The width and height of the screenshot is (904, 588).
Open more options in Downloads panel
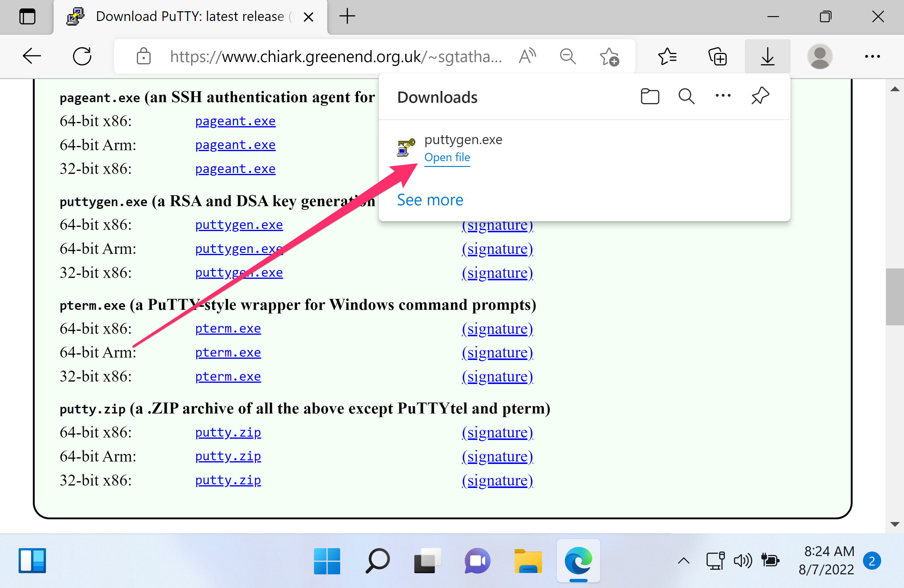(723, 96)
